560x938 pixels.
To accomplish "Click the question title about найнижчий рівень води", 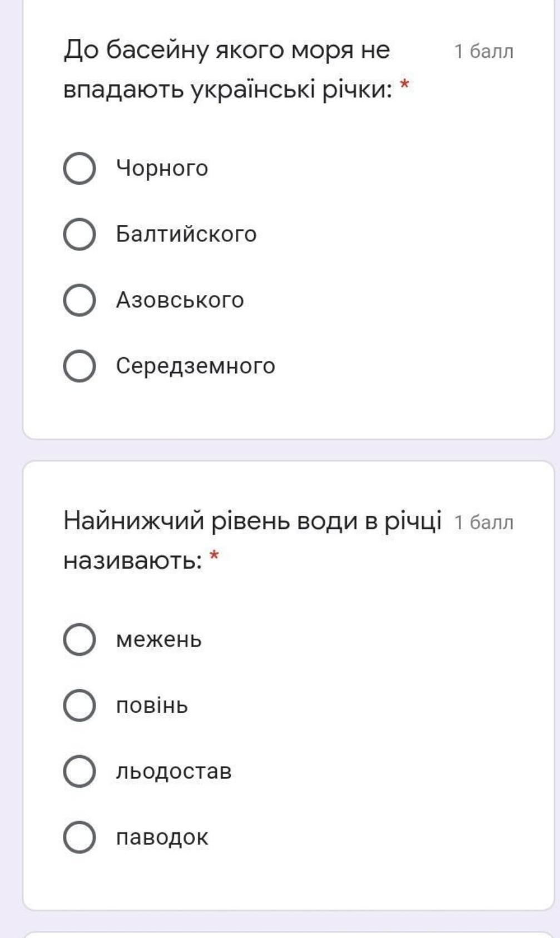I will (x=252, y=540).
